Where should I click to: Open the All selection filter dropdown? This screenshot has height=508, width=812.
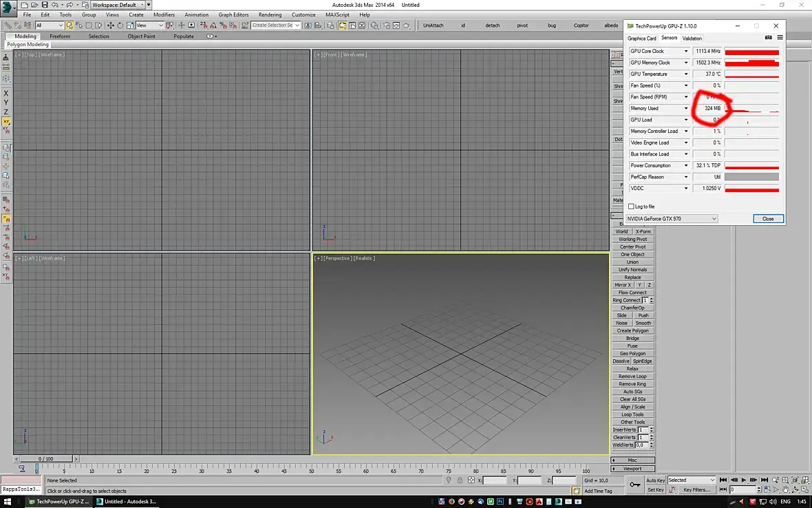tap(49, 25)
